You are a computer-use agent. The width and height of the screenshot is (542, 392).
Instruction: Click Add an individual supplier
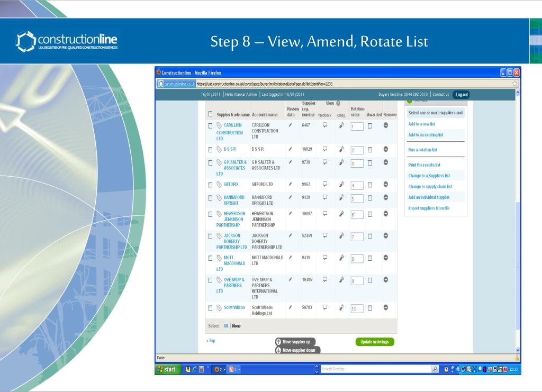click(429, 197)
